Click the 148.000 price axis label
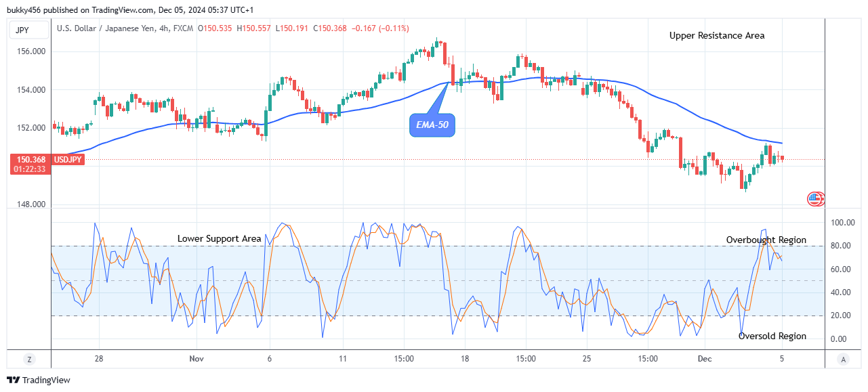Screen dimensions: 868x392 click(31, 204)
